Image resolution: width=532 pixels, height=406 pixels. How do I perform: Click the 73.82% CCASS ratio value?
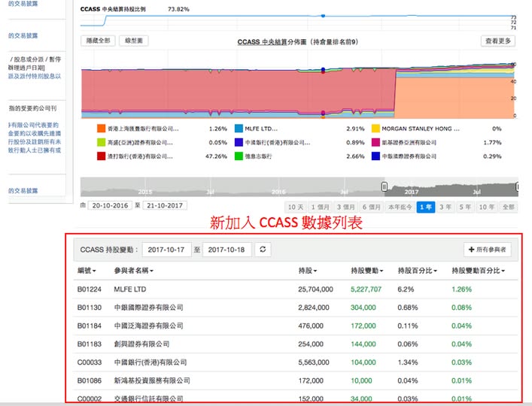pos(178,9)
